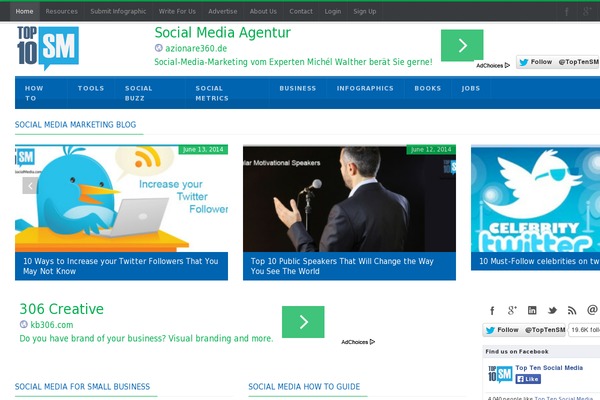Image resolution: width=600 pixels, height=400 pixels.
Task: Open the 306 Creative ad title
Action: coord(62,309)
